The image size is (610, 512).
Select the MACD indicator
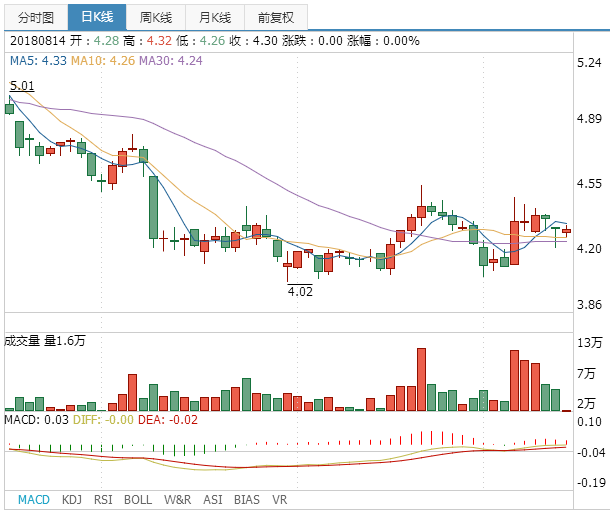click(34, 500)
